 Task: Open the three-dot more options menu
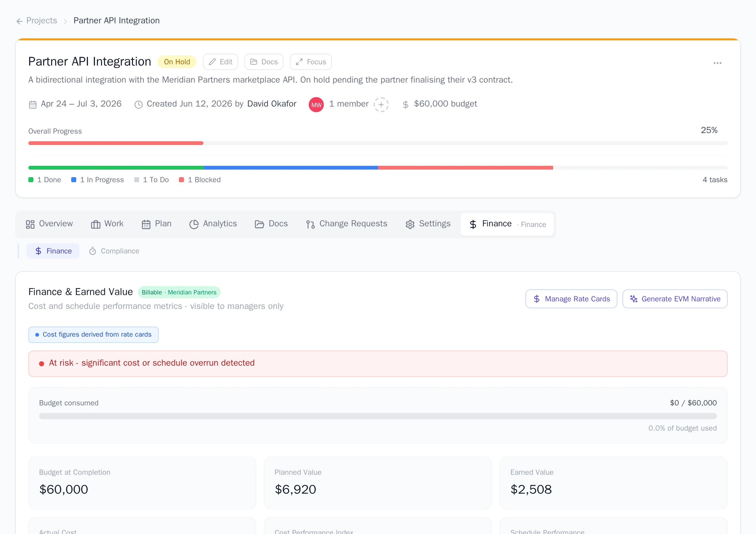click(717, 63)
